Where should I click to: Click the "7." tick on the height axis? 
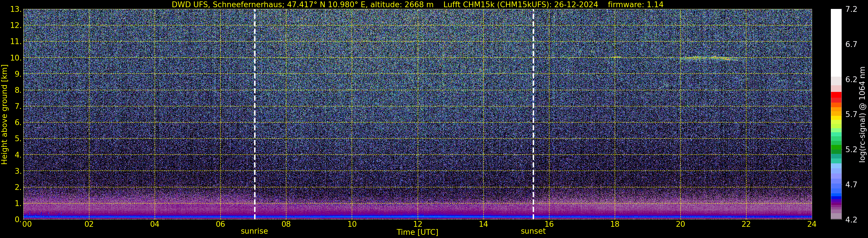coord(18,106)
